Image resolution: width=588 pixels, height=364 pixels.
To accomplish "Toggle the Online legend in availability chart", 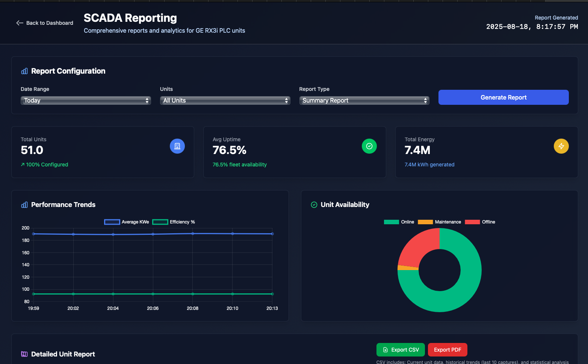I will (399, 222).
